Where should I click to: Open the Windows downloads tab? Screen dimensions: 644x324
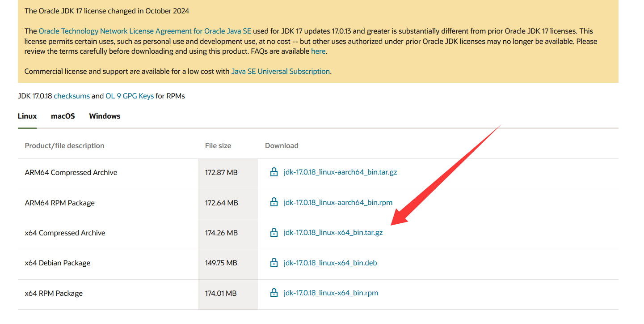point(105,116)
